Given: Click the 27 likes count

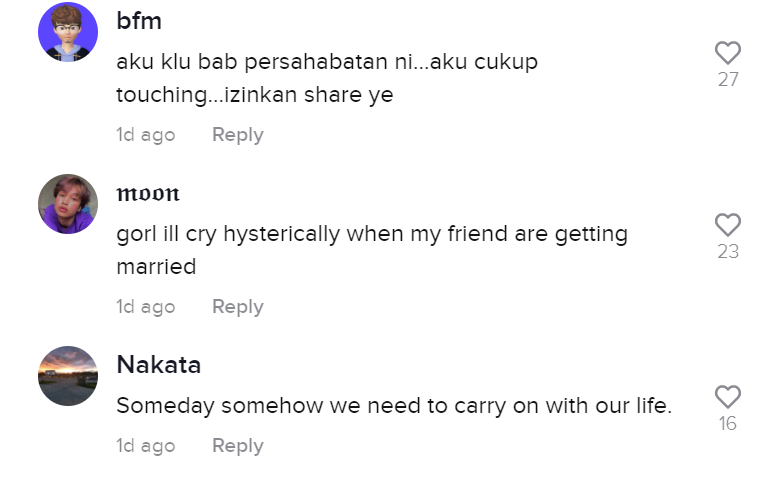Looking at the screenshot, I should (x=728, y=80).
